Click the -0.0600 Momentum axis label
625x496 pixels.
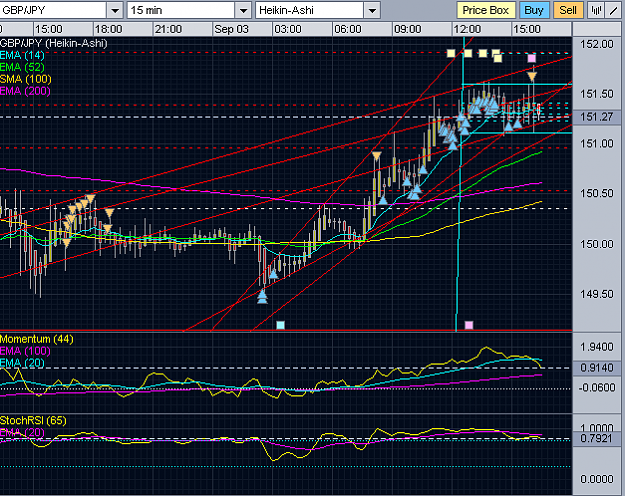(x=597, y=388)
